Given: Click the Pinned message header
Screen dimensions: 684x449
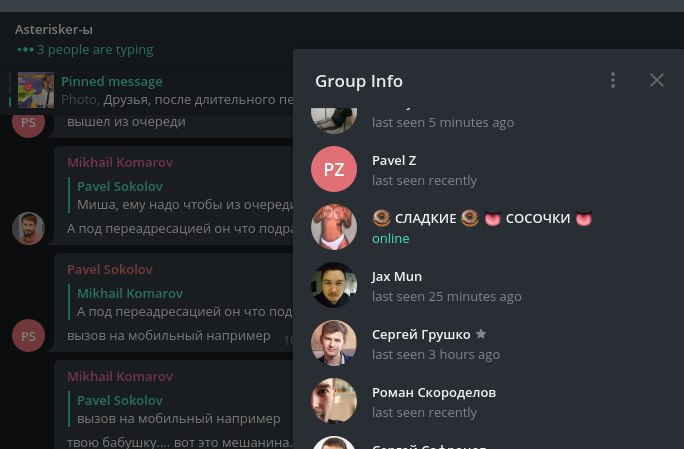Looking at the screenshot, I should tap(112, 81).
